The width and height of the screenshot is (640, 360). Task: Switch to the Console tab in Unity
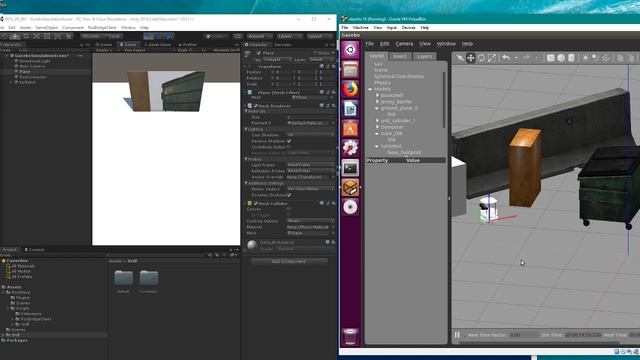(x=34, y=249)
